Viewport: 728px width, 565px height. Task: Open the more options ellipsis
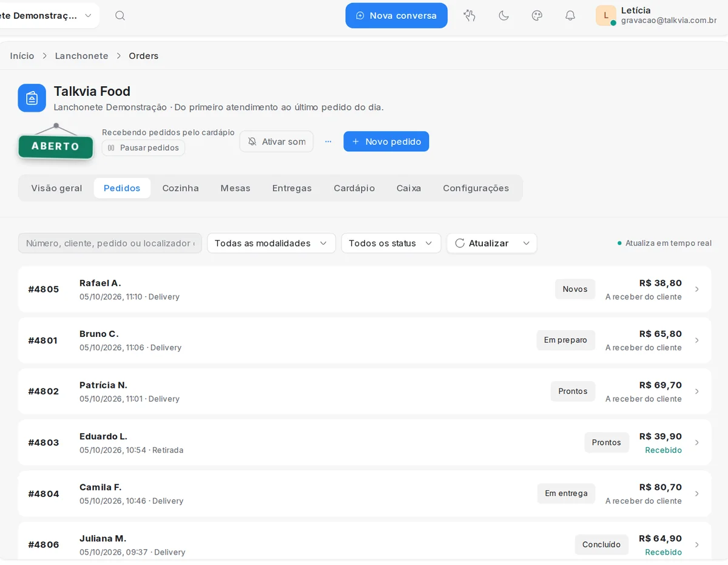tap(328, 141)
